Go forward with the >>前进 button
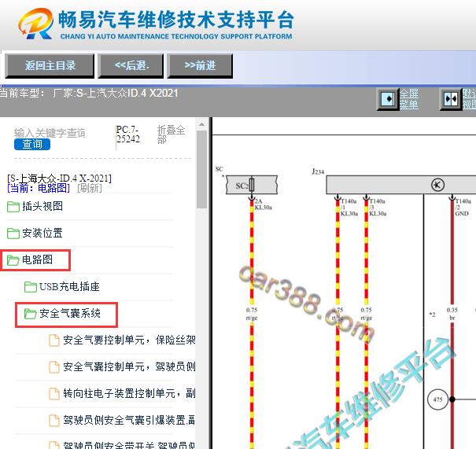Image resolution: width=476 pixels, height=449 pixels. point(200,65)
